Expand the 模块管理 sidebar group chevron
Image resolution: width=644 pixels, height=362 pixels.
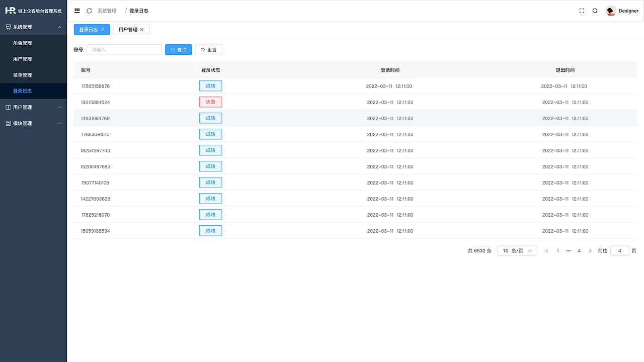[60, 123]
